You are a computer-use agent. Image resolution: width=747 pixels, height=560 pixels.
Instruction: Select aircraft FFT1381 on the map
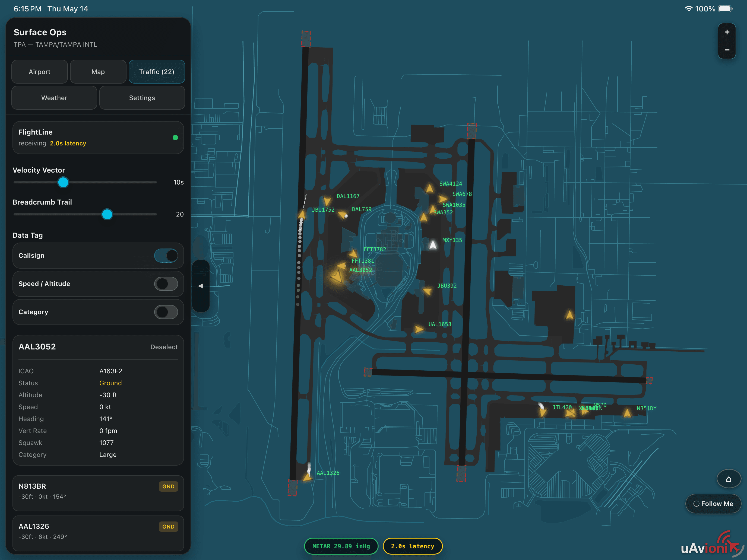tap(342, 265)
